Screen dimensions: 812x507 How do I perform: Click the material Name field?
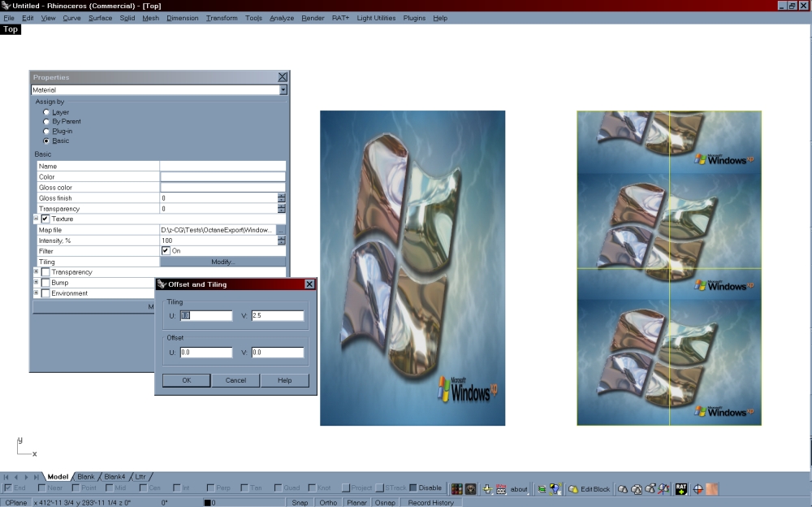pos(222,166)
